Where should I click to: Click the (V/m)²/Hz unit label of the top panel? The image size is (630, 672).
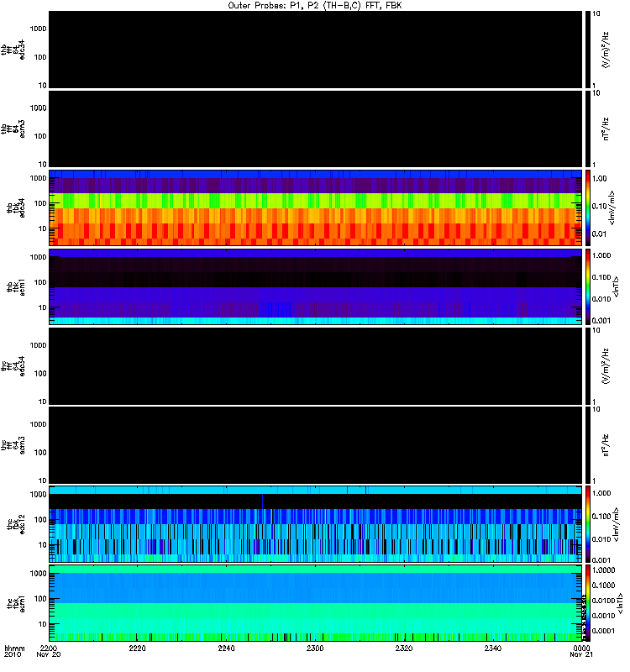point(606,50)
